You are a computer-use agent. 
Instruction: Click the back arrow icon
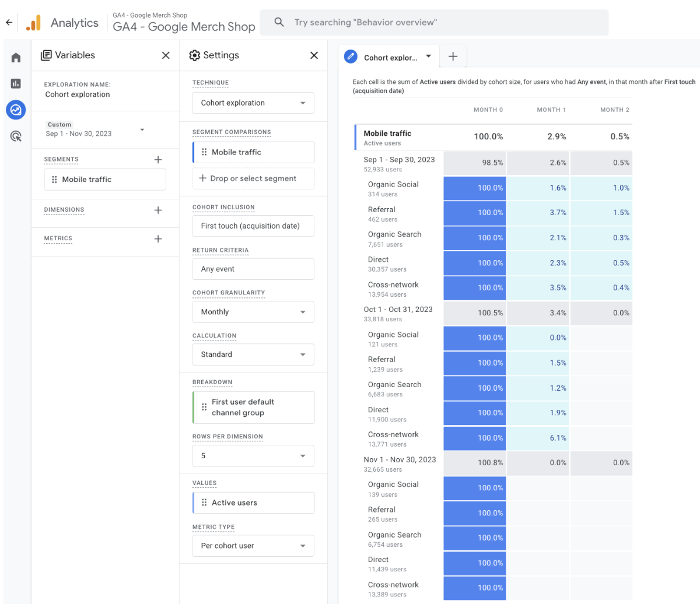(x=9, y=23)
